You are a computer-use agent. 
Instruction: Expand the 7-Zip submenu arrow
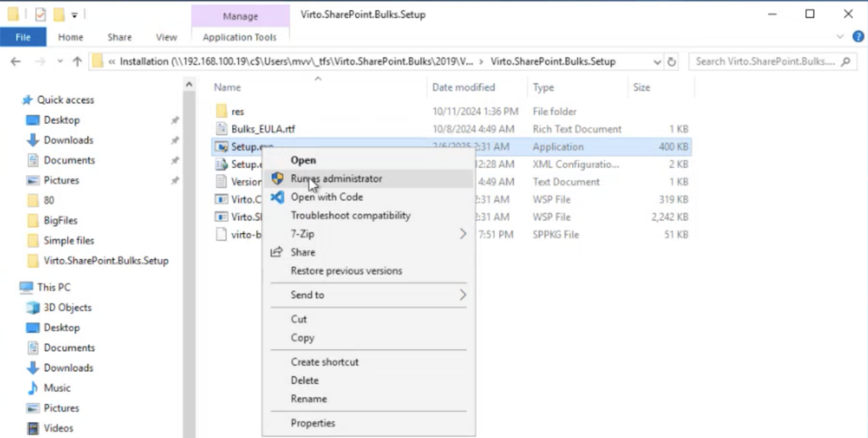(x=463, y=234)
